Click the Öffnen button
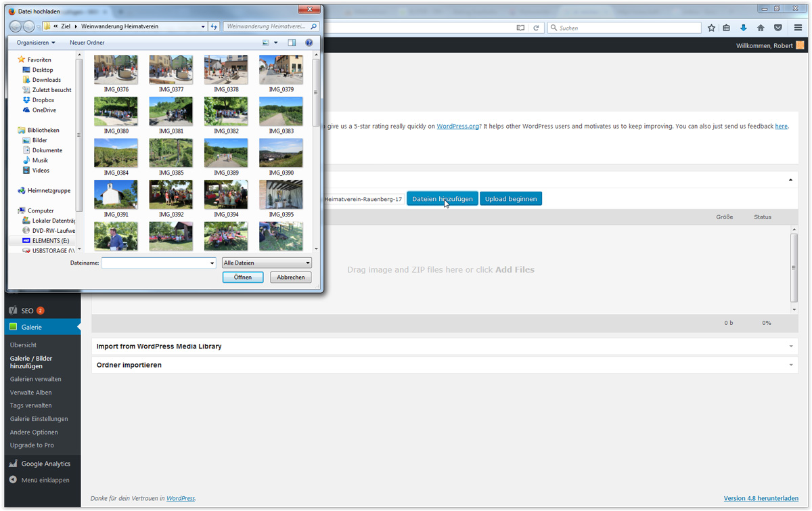The image size is (812, 511). click(243, 277)
